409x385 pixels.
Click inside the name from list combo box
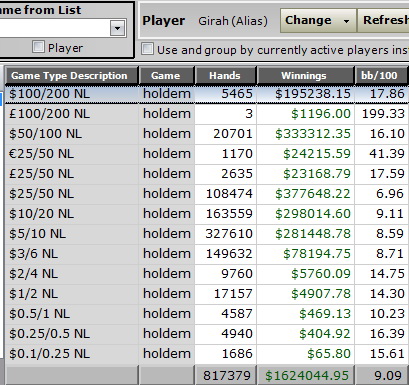coord(55,28)
